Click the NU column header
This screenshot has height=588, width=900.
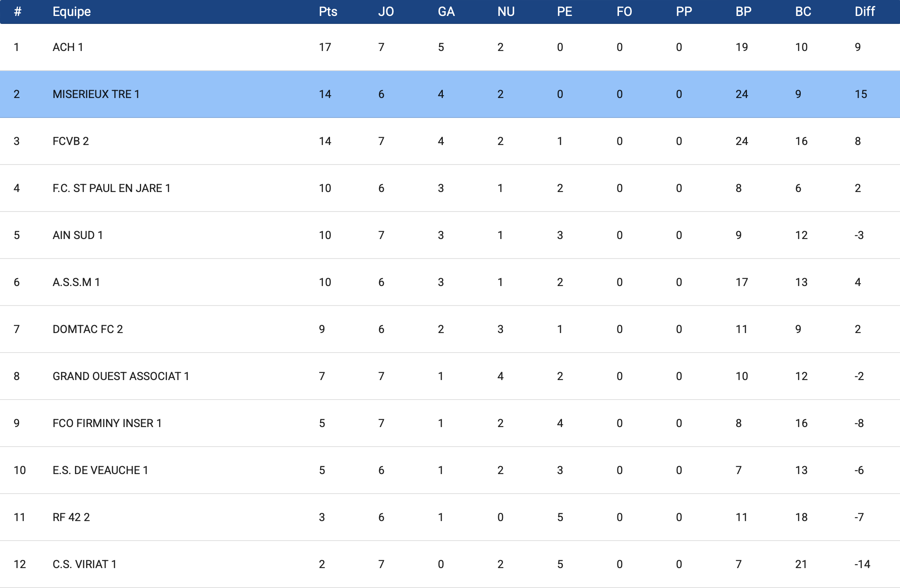pyautogui.click(x=506, y=12)
